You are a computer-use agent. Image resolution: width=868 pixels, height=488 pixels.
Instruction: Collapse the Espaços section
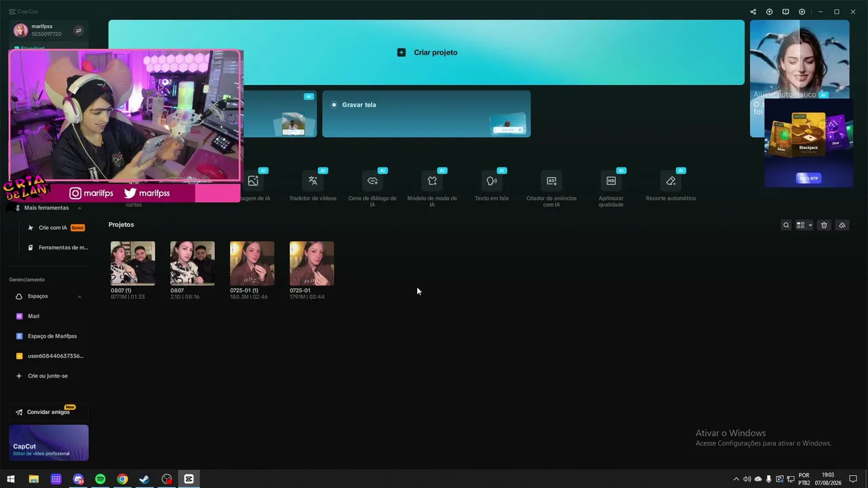coord(79,296)
